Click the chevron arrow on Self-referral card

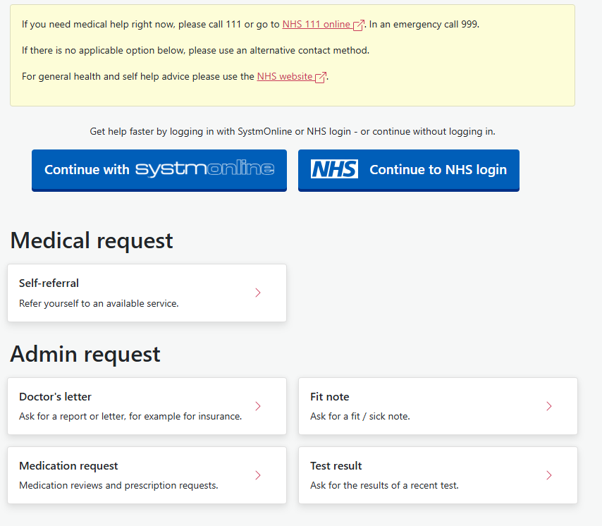(258, 293)
